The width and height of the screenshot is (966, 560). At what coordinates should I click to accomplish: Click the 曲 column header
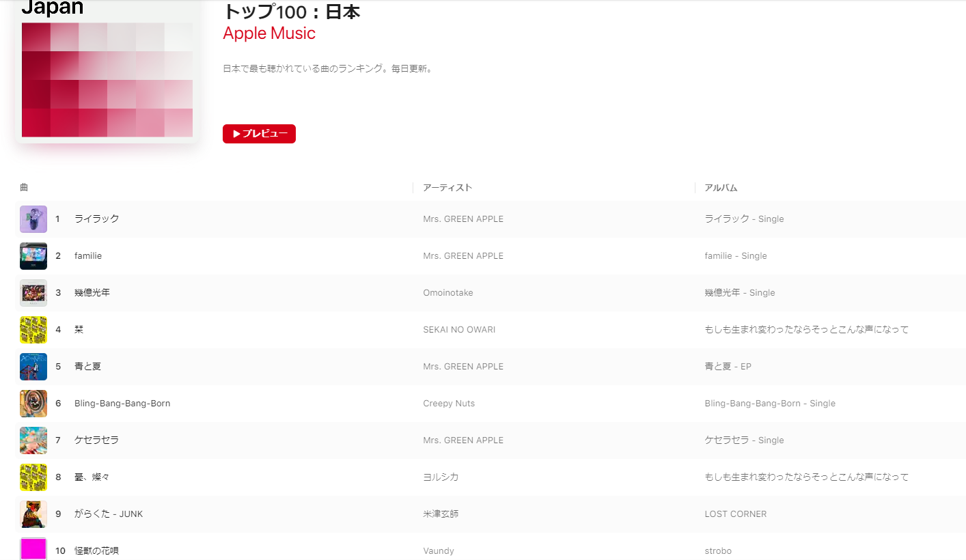coord(24,187)
